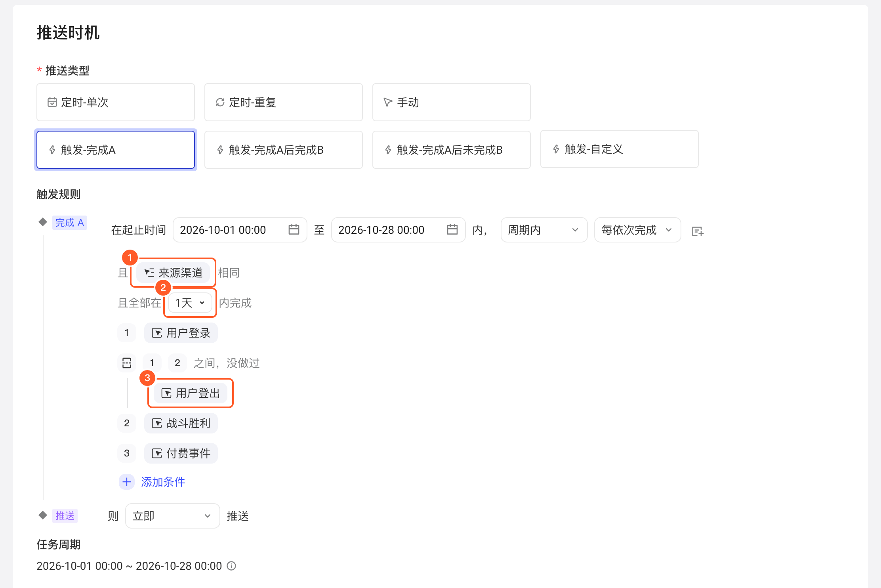Click the add-rule list icon beside 每依次完成
This screenshot has width=881, height=588.
point(698,231)
